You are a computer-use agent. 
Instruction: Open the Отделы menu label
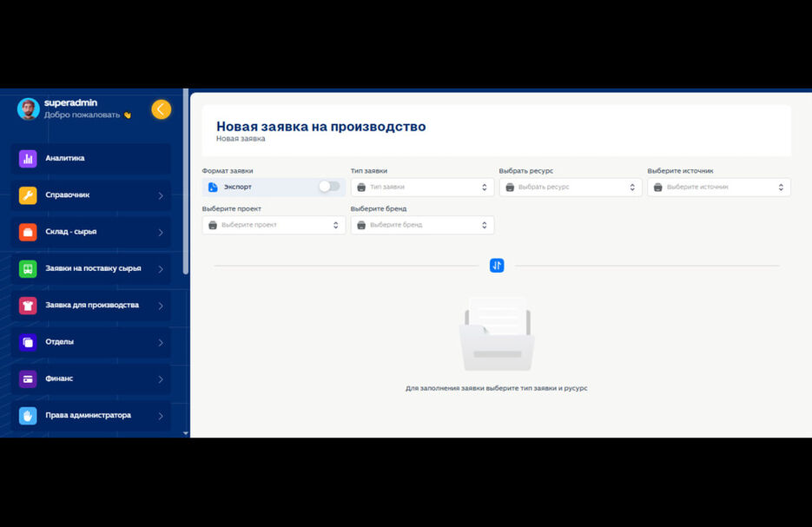(60, 342)
